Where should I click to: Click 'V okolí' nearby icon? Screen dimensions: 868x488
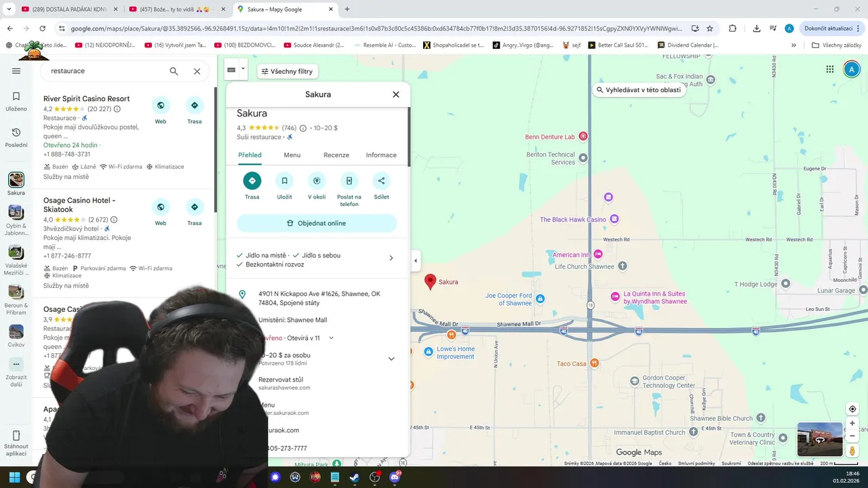(x=317, y=181)
